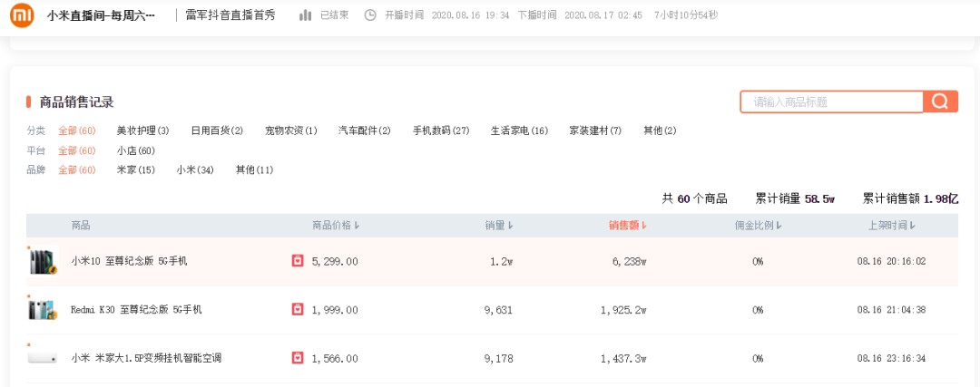Filter by 日用百货(2) category
The width and height of the screenshot is (980, 387).
[x=217, y=131]
